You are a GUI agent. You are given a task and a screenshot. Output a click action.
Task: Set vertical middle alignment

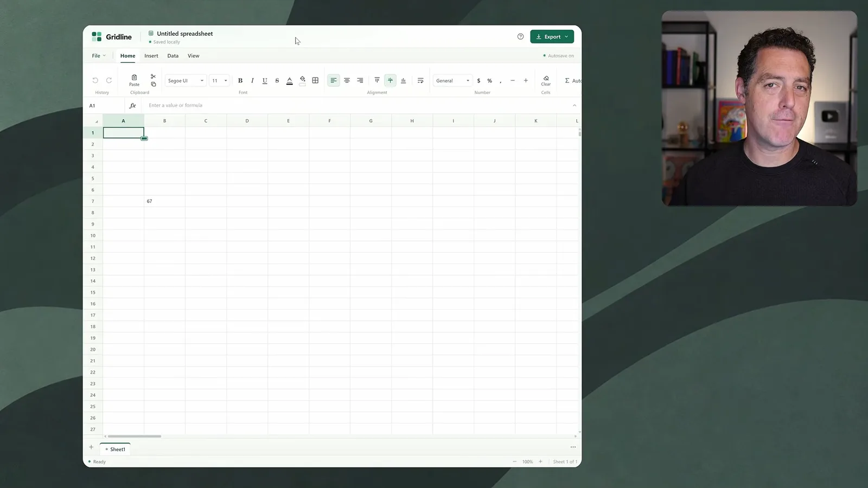pyautogui.click(x=390, y=80)
